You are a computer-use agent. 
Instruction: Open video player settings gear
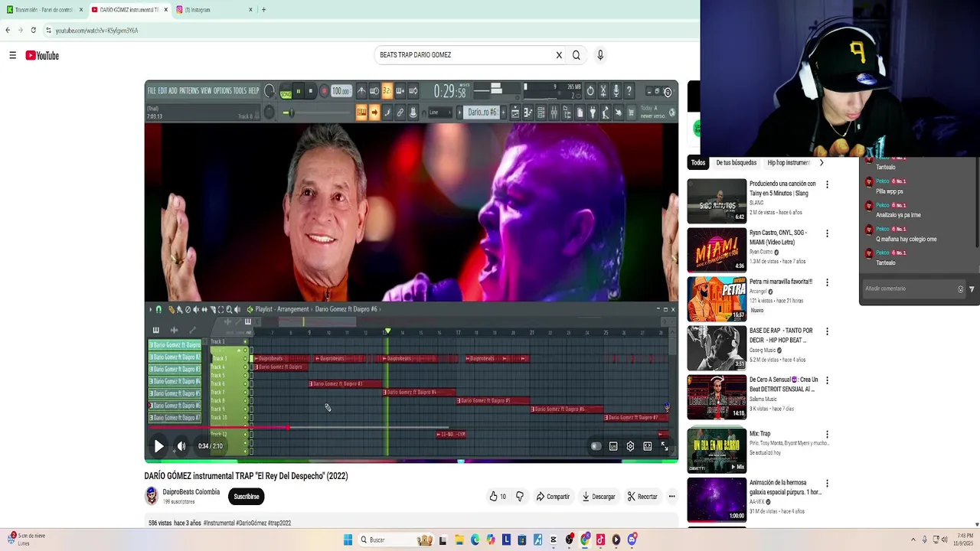click(x=630, y=446)
